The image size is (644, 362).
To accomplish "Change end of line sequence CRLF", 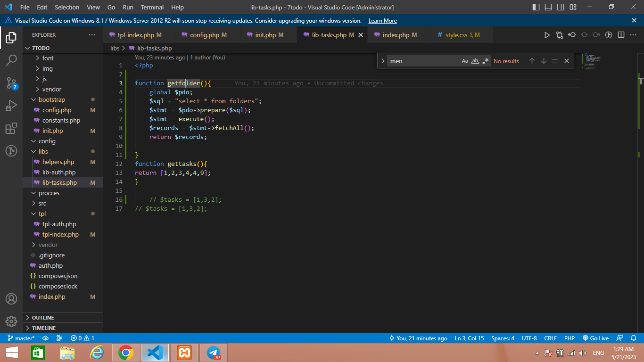I will pyautogui.click(x=550, y=338).
